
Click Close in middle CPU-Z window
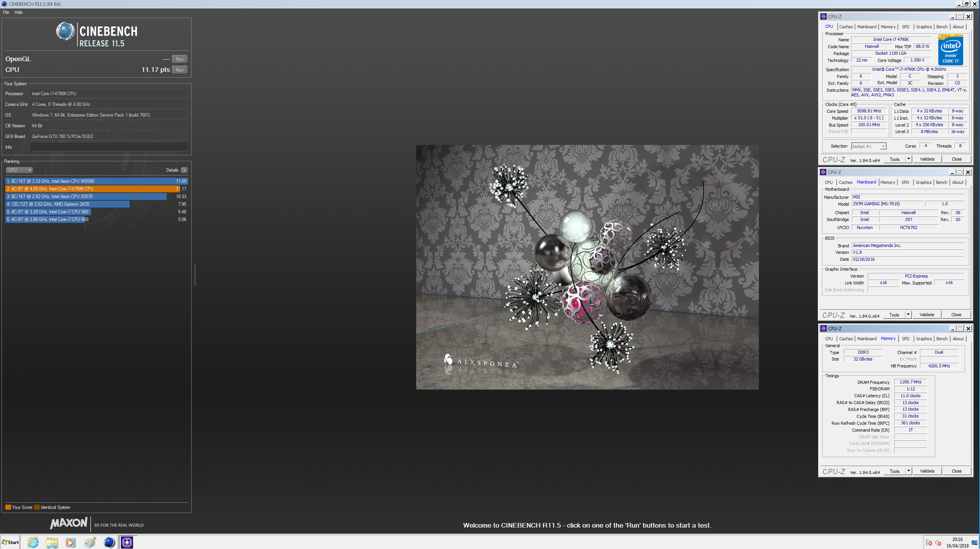click(x=956, y=315)
